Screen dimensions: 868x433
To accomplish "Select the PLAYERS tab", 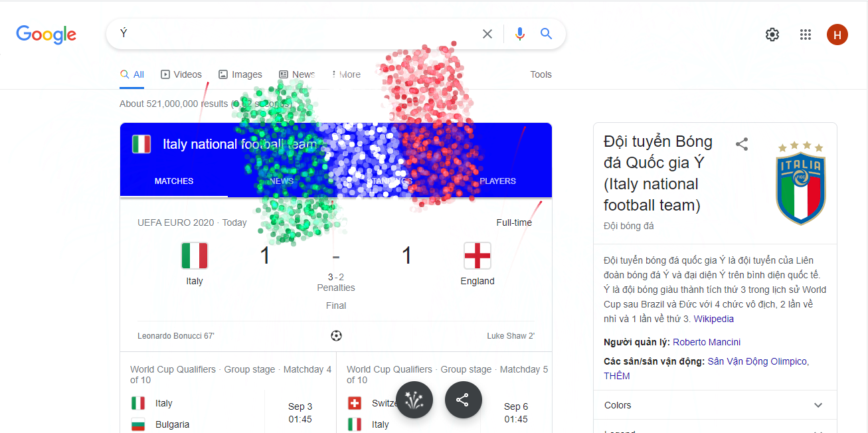I will pyautogui.click(x=497, y=181).
